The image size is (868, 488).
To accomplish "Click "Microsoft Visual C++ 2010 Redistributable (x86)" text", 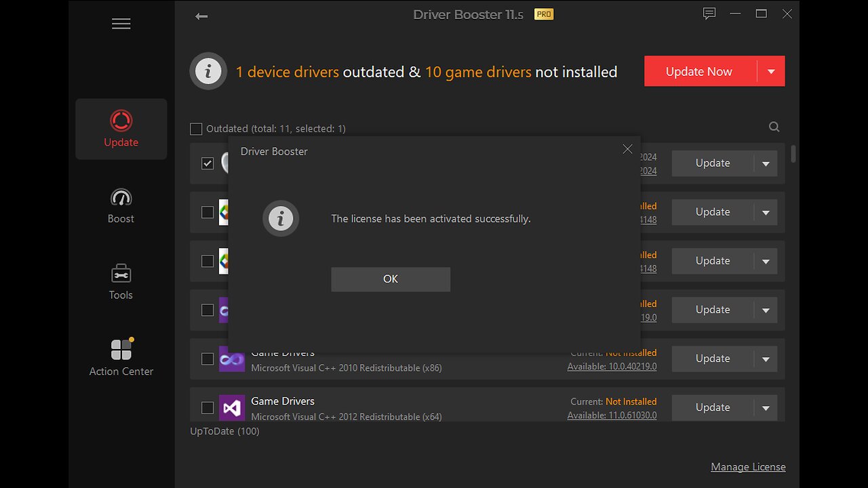I will [x=347, y=368].
